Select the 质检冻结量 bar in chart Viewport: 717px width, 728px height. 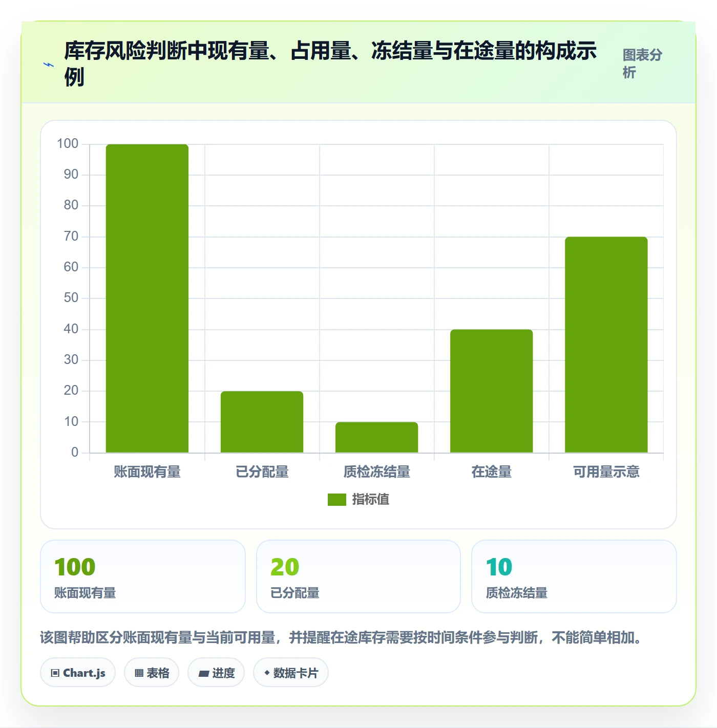click(x=376, y=437)
